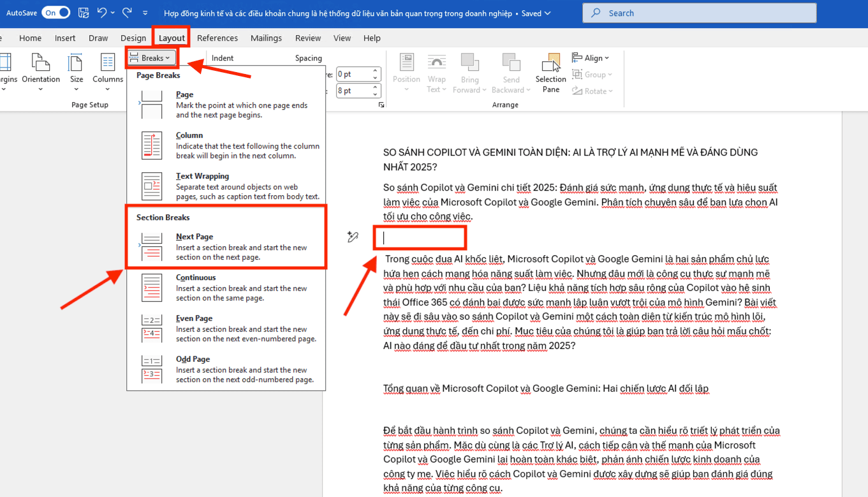Open Customize Quick Access Toolbar dropdown
The image size is (868, 497).
(145, 13)
